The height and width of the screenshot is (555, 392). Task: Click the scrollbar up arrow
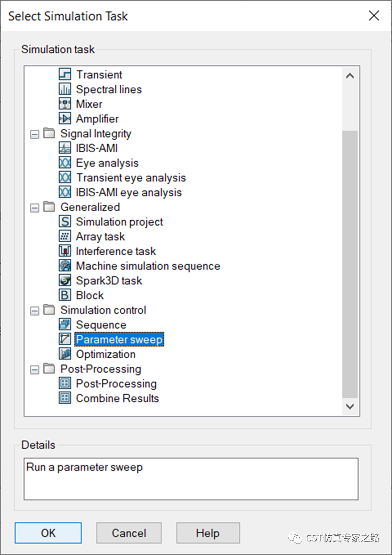coord(350,76)
